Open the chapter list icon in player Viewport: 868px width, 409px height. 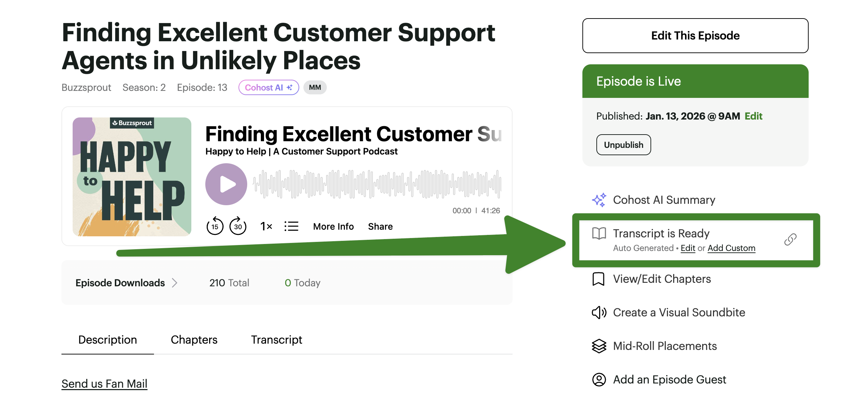[291, 226]
